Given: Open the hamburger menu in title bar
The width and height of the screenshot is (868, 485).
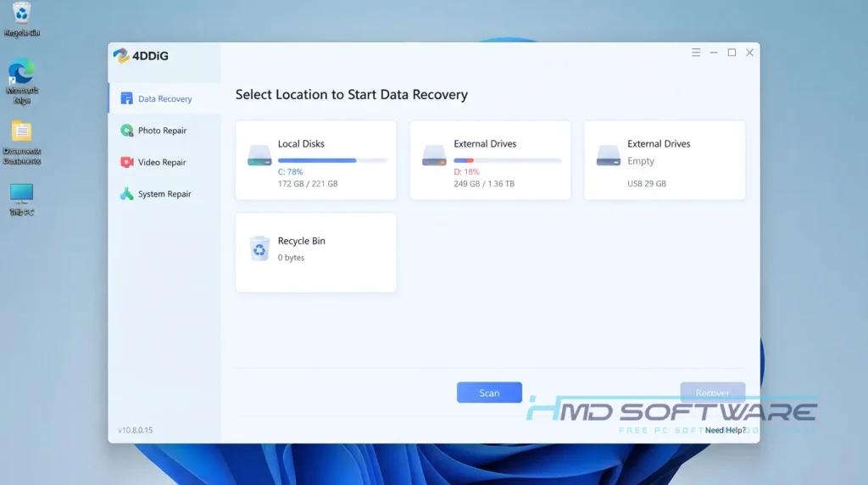Looking at the screenshot, I should pos(696,52).
